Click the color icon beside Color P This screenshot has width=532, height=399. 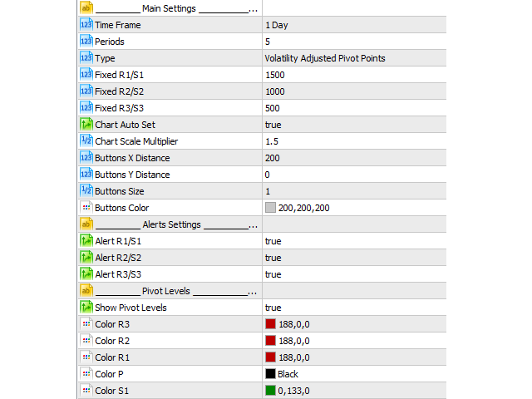(86, 374)
